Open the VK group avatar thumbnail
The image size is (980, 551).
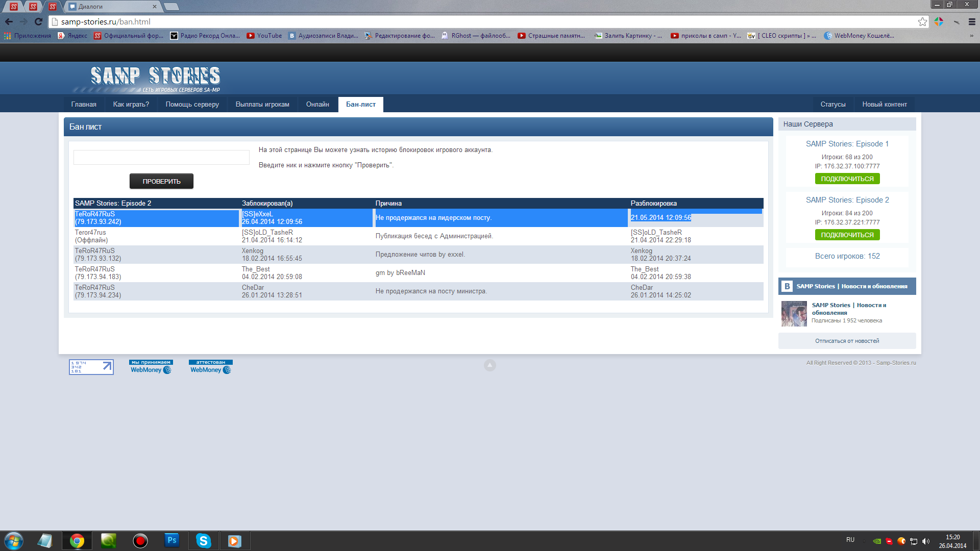[794, 314]
